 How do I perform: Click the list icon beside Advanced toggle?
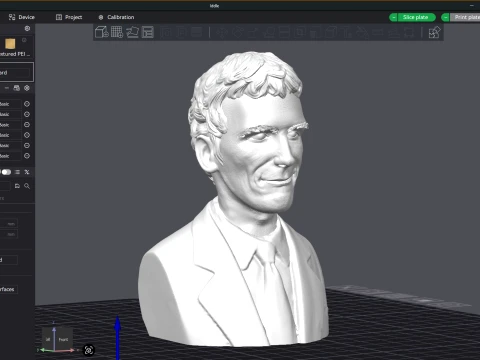click(x=17, y=172)
